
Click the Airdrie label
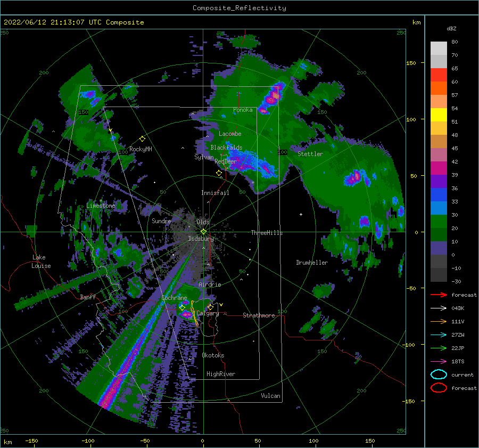coord(210,284)
